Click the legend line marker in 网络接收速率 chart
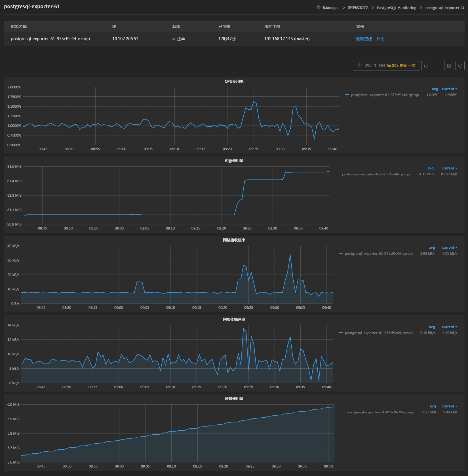Viewport: 468px width, 476px height. (x=341, y=253)
